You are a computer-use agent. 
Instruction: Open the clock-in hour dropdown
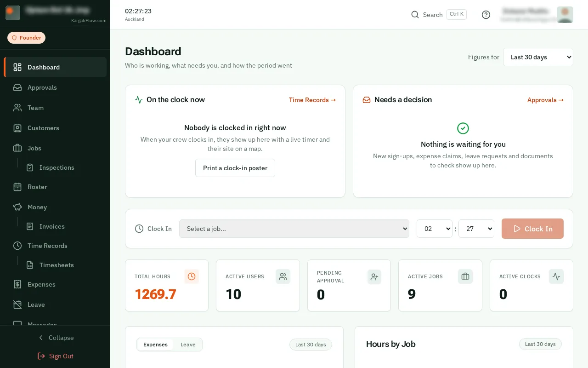[435, 229]
